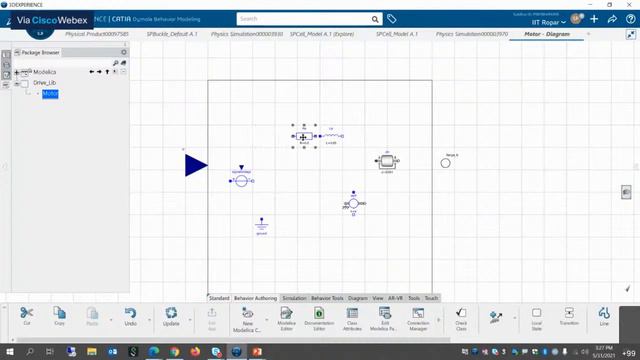The height and width of the screenshot is (360, 640).
Task: Open the Documentation Editor
Action: [319, 313]
